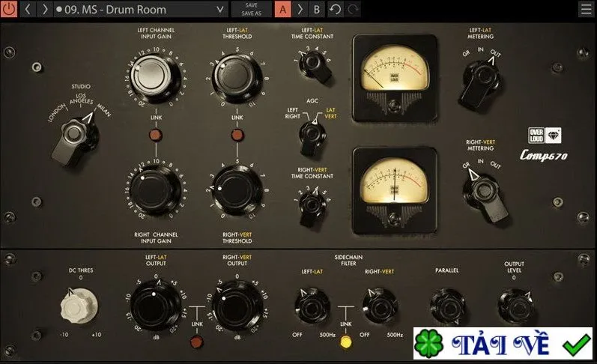Screen dimensions: 597x364
Task: Click the undo arrow icon
Action: click(336, 9)
